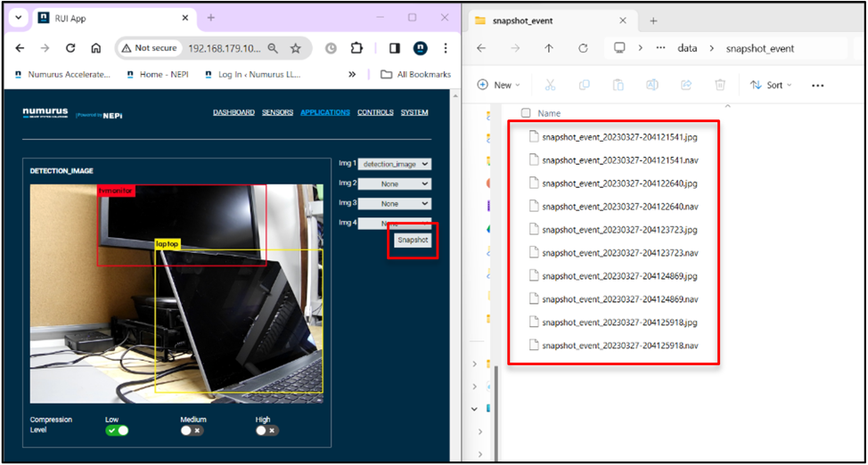Open Chrome three-dot menu
Viewport: 868px width, 465px height.
pos(446,48)
